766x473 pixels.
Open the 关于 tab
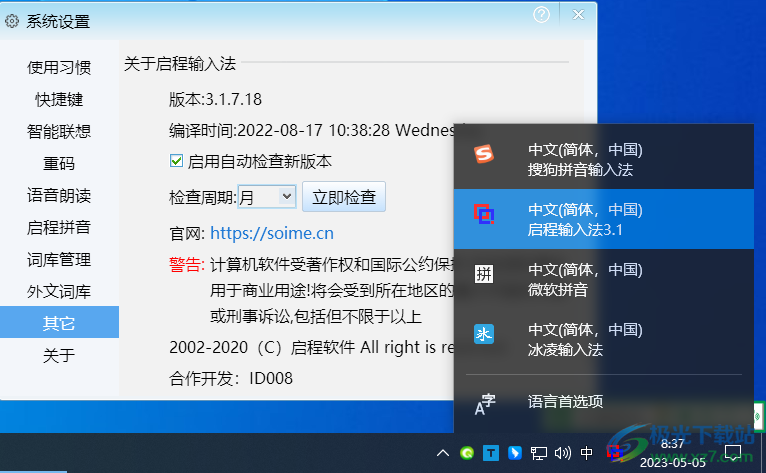point(59,355)
